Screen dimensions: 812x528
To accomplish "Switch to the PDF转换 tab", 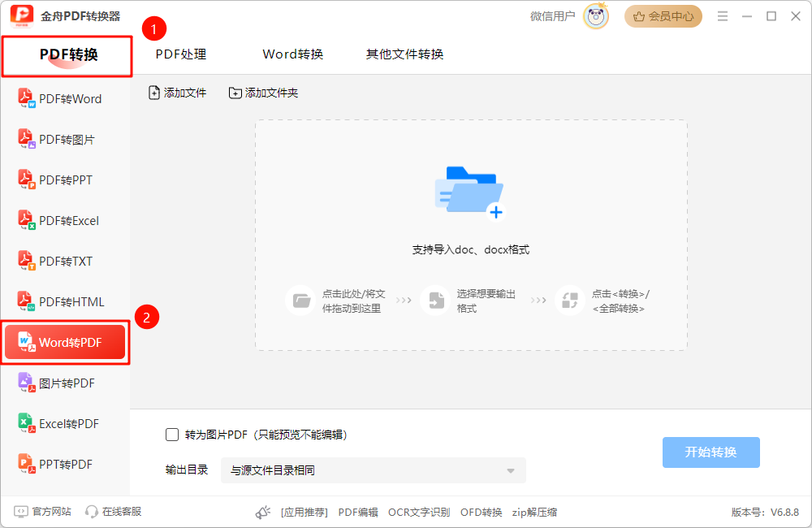I will click(x=68, y=55).
